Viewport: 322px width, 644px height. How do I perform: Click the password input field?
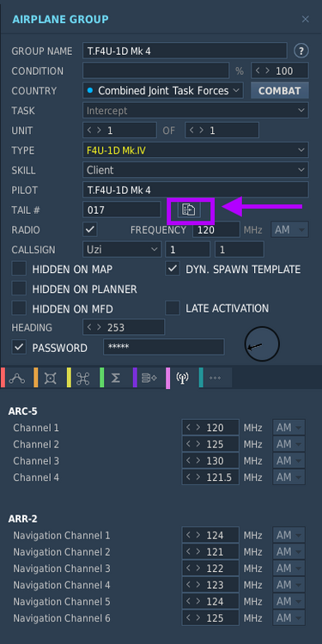164,347
